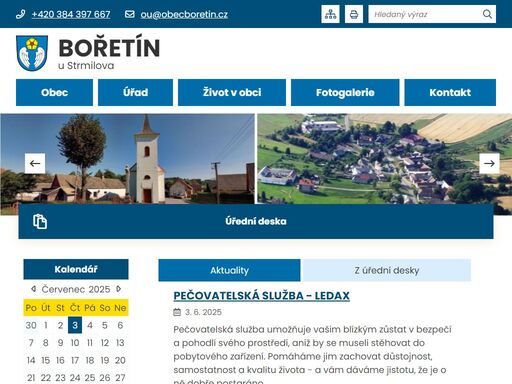Click the Ne weekday header
This screenshot has height=384, width=512.
click(x=120, y=308)
